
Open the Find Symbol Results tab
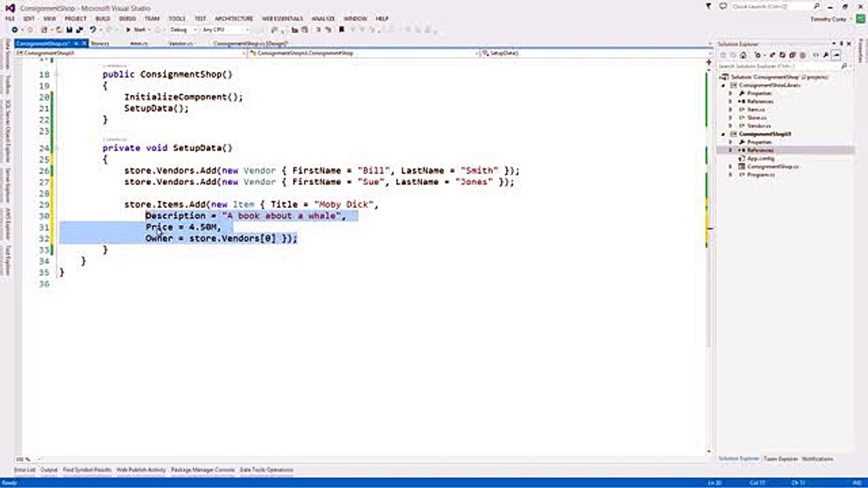point(87,470)
